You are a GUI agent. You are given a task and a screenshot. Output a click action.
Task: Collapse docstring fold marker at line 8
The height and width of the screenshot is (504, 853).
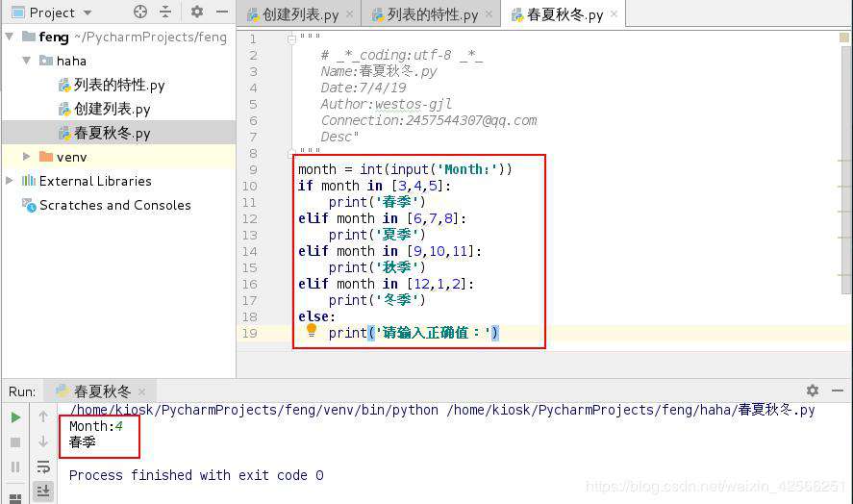(x=291, y=152)
